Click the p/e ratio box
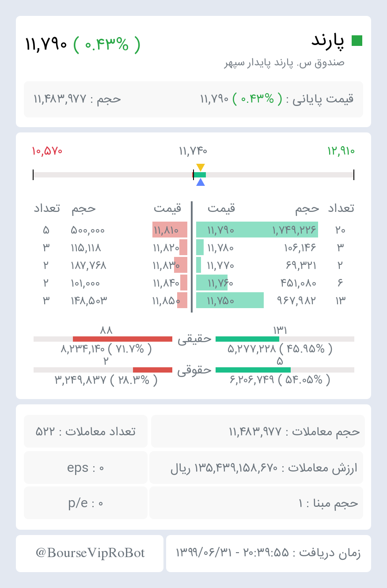Viewport: 387px width, 588px height. coord(86,503)
